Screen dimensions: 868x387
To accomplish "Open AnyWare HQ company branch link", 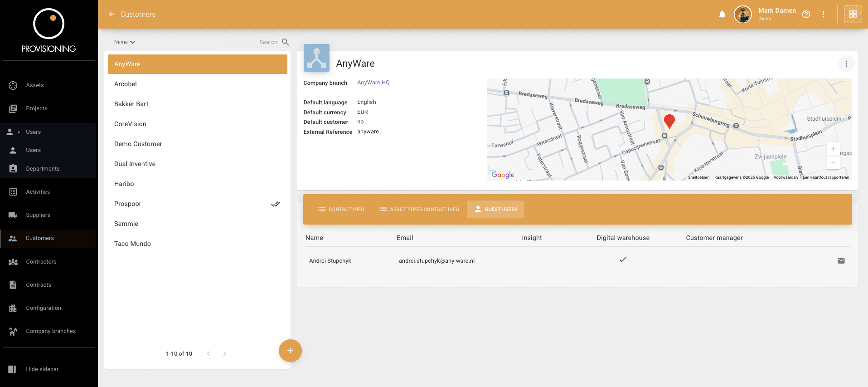I will (x=373, y=83).
